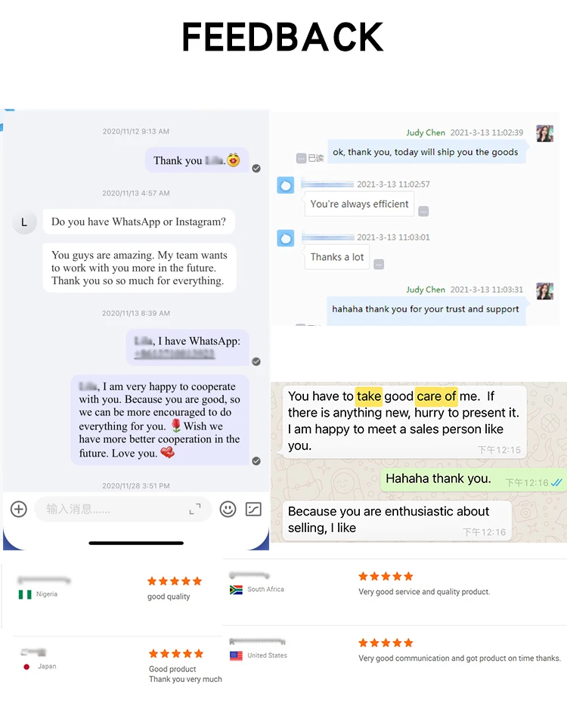Click the blue customer avatar at 11:02:57
The image size is (567, 728).
[286, 185]
